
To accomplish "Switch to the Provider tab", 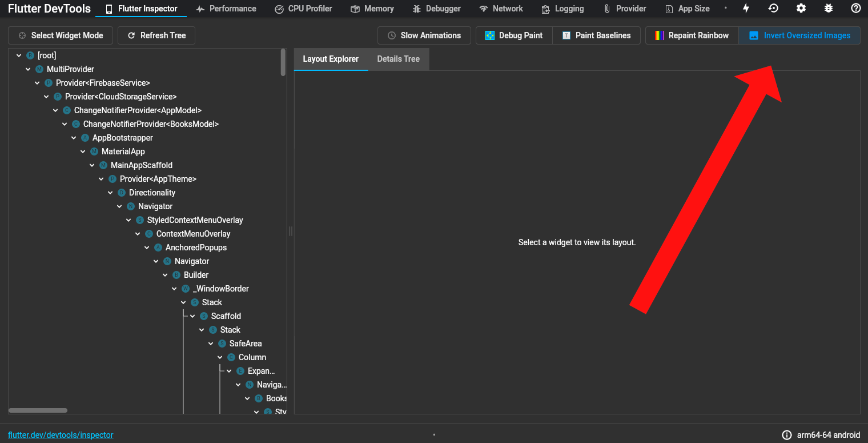I will pos(625,9).
